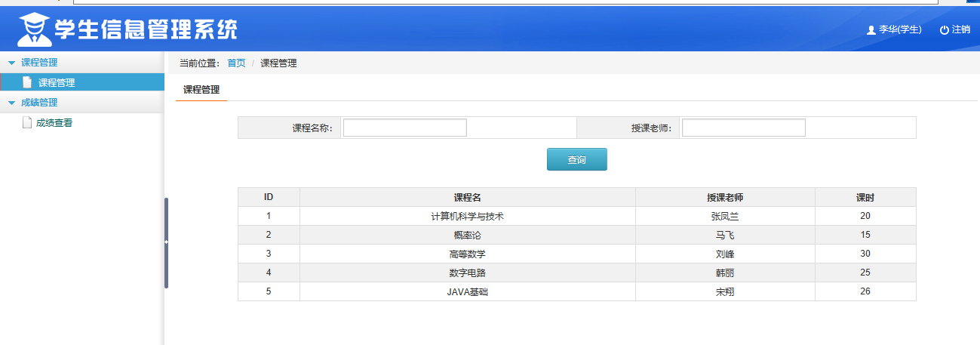Click the 课时 value 15

point(865,235)
